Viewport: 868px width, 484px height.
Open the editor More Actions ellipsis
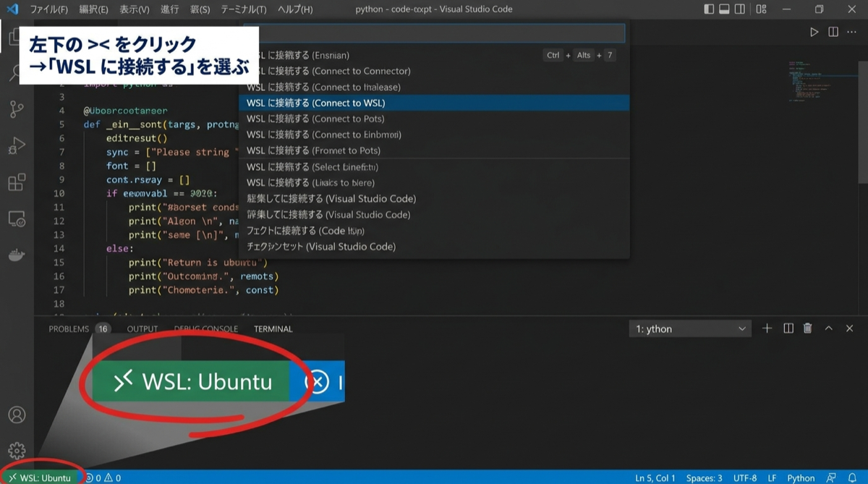pyautogui.click(x=852, y=32)
